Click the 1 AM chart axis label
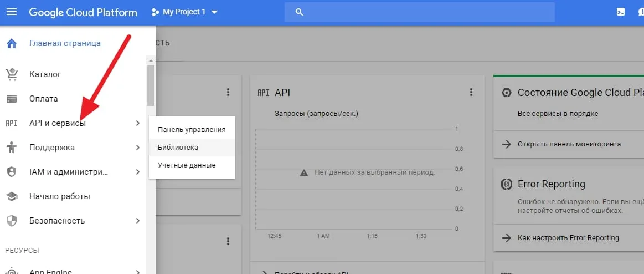Screen dimensions: 644x274 [x=323, y=236]
